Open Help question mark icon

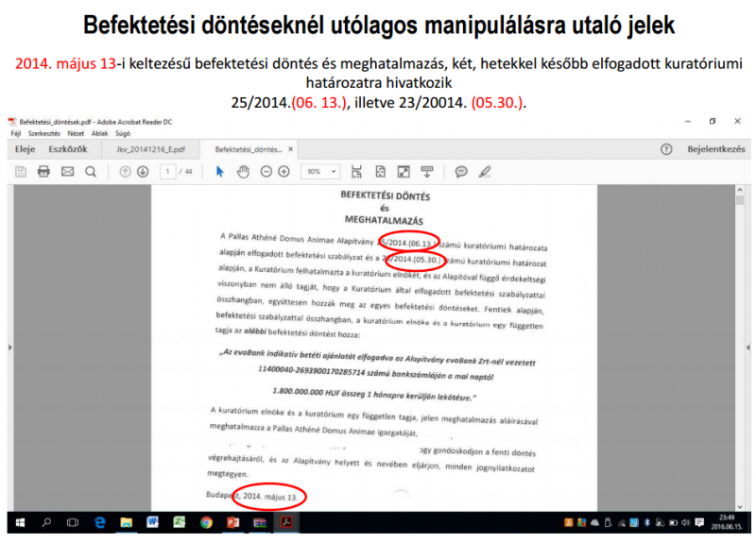tap(666, 149)
